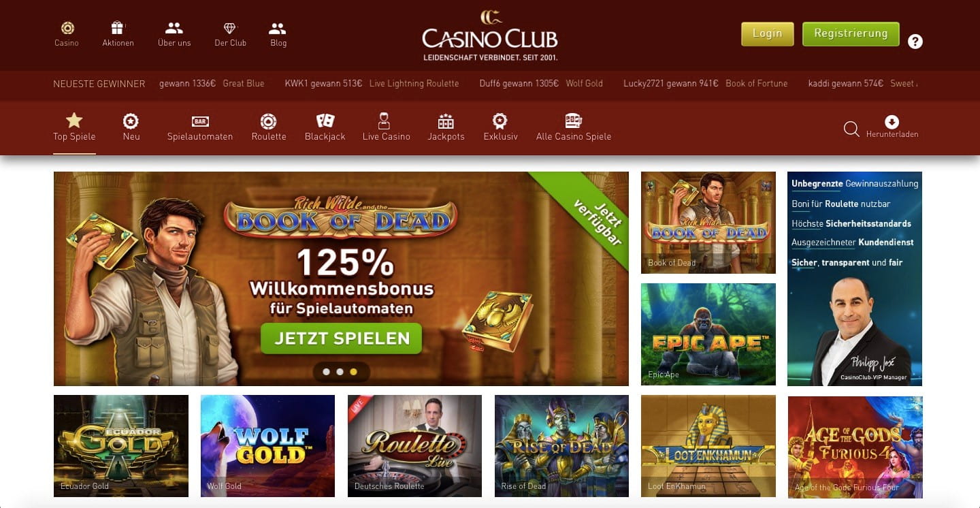Click the Roulette chip icon
Screen dimensions: 980x508
pos(268,121)
